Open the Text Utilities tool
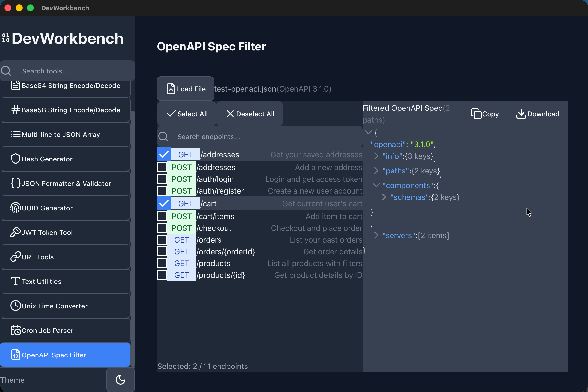The image size is (588, 392). click(x=41, y=281)
